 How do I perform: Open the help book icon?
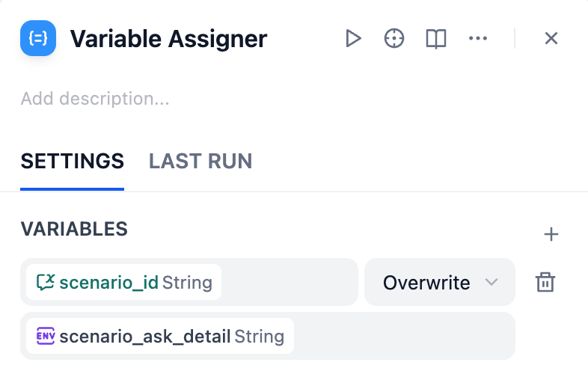click(x=436, y=38)
